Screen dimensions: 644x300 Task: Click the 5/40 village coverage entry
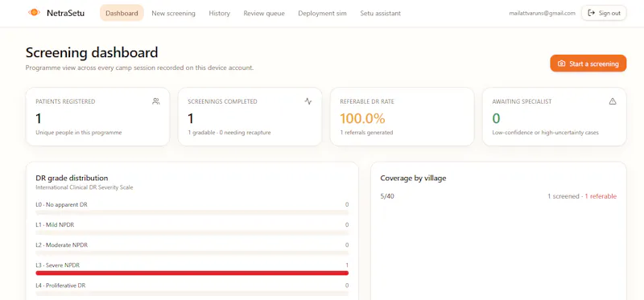pyautogui.click(x=387, y=196)
